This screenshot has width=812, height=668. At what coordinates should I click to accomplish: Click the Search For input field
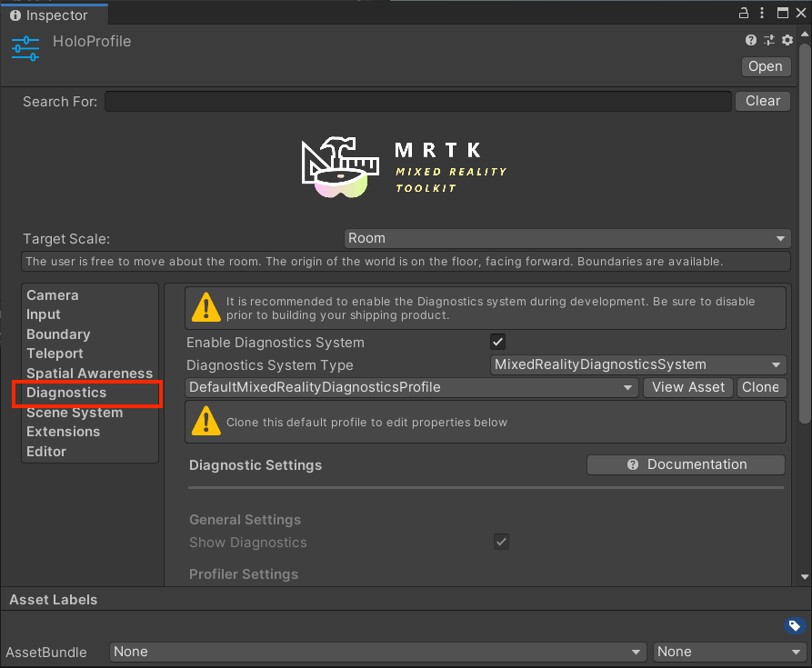[417, 101]
